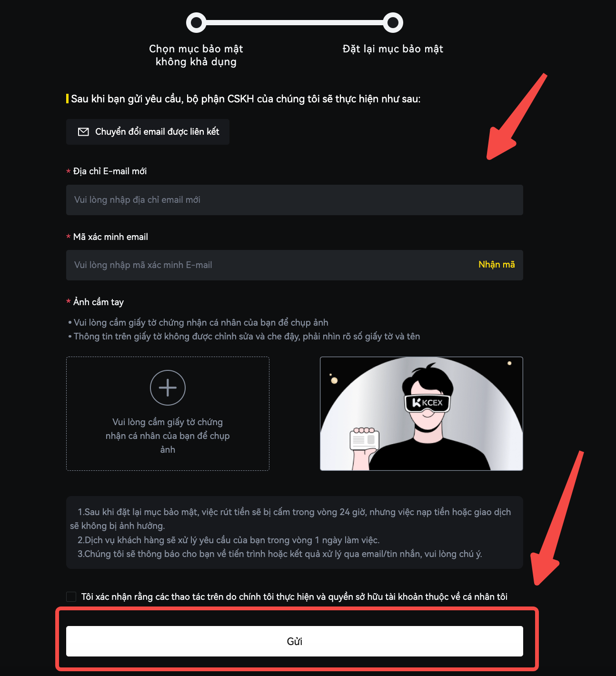Image resolution: width=616 pixels, height=676 pixels.
Task: Open 'Đặt lại mục bảo mật' step label
Action: [393, 49]
